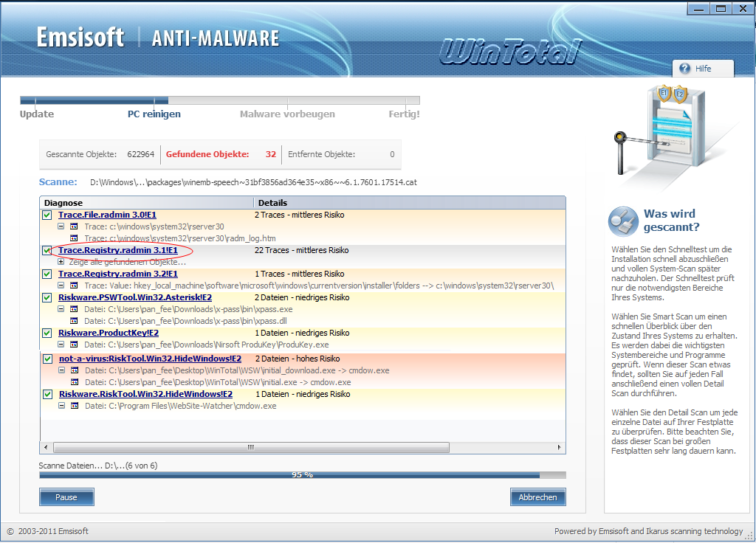
Task: Uncheck Trace.File.radmin 3.0!E1 checkbox
Action: pyautogui.click(x=47, y=215)
